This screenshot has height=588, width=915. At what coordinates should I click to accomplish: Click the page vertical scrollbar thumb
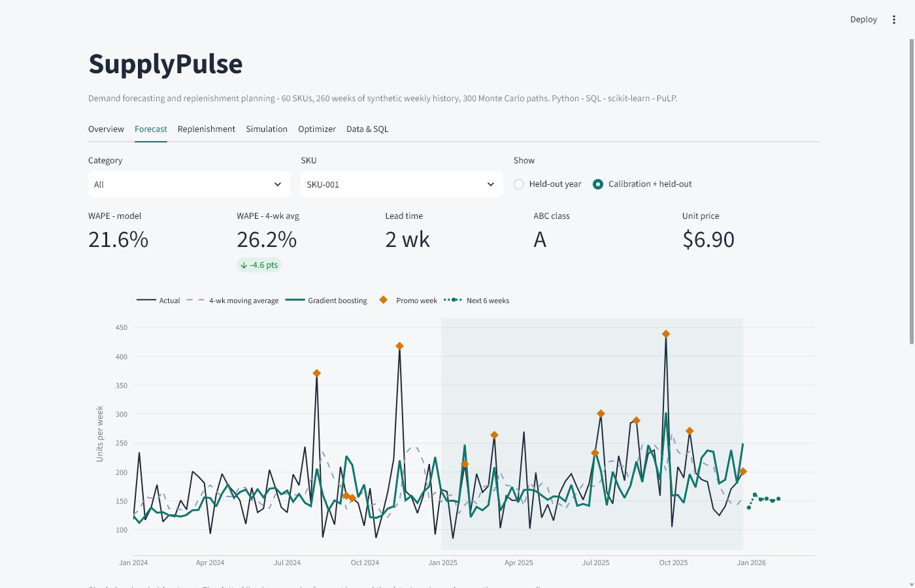point(912,191)
